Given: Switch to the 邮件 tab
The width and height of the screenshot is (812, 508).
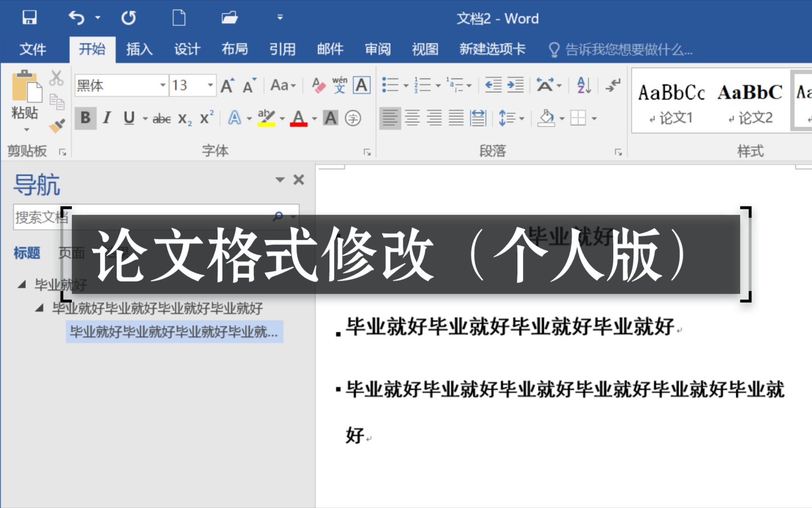Looking at the screenshot, I should pyautogui.click(x=330, y=49).
